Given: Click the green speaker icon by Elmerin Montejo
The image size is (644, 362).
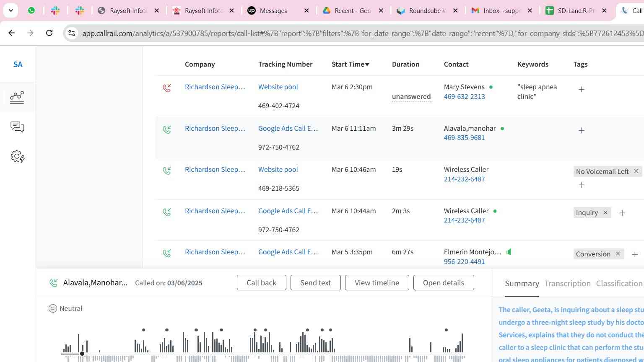Looking at the screenshot, I should 509,252.
